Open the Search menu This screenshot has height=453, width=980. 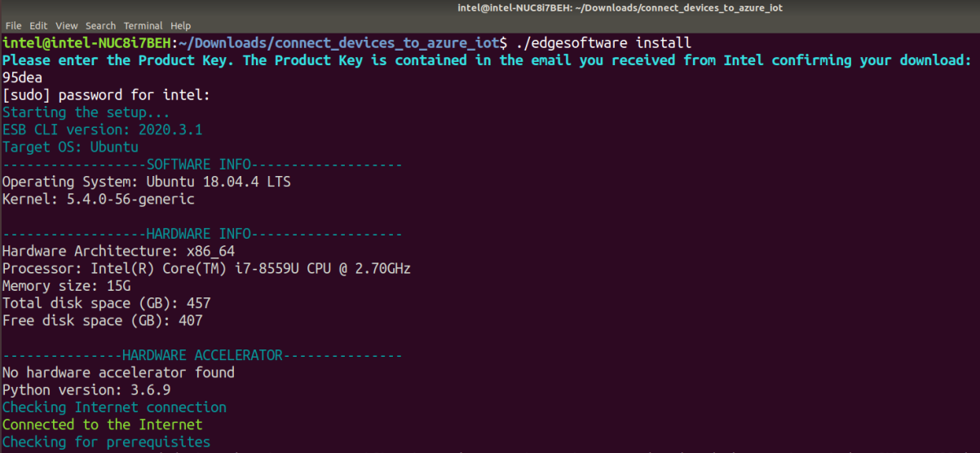[x=100, y=26]
